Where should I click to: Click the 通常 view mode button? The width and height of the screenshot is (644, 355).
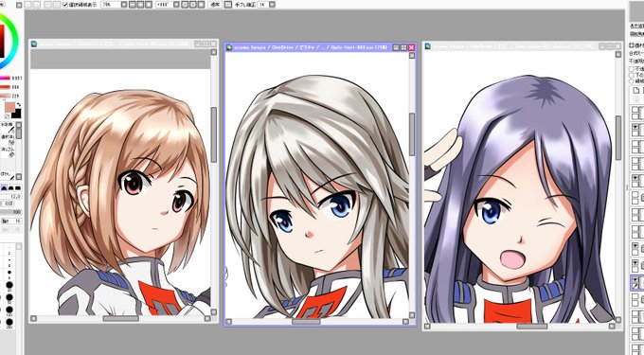[x=215, y=5]
